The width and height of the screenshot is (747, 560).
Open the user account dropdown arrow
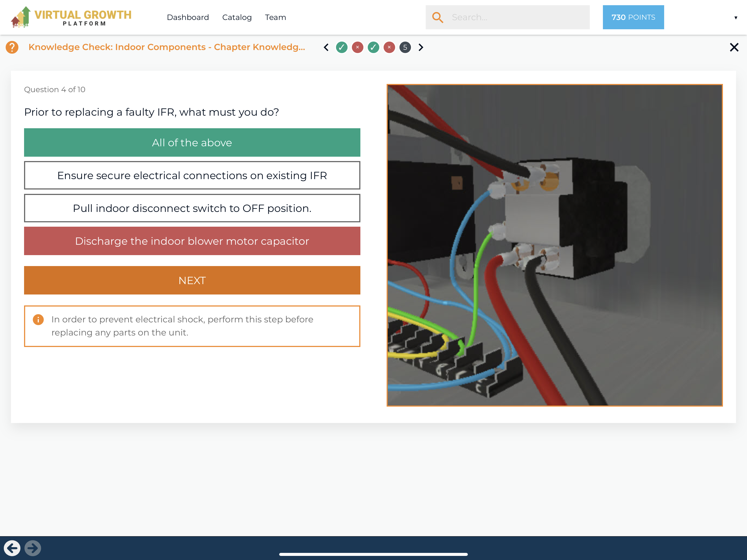tap(736, 17)
